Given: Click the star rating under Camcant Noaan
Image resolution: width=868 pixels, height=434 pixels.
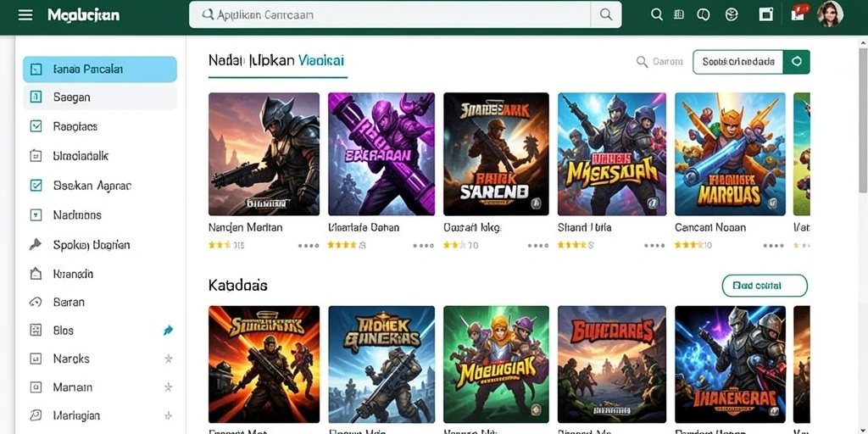Looking at the screenshot, I should 693,245.
